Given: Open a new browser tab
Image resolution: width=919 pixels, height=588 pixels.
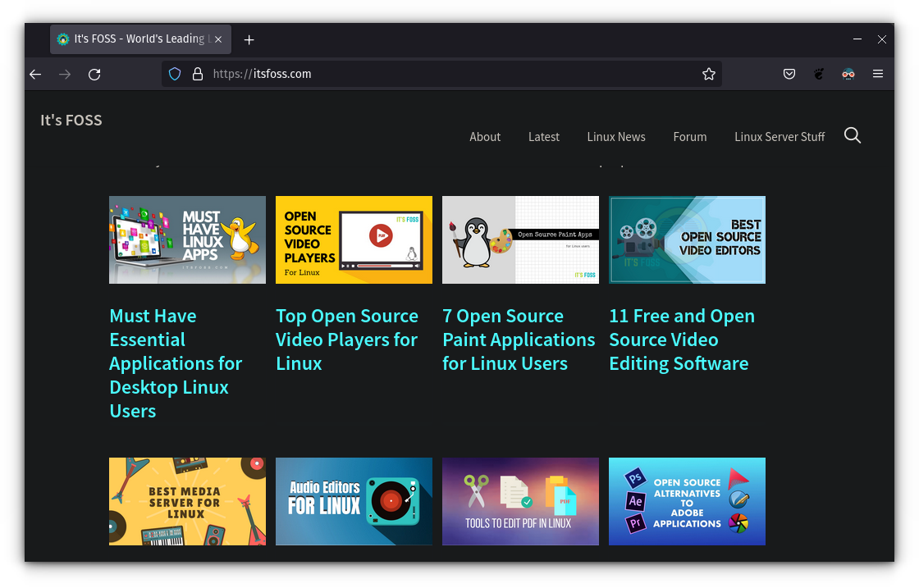Looking at the screenshot, I should tap(249, 40).
